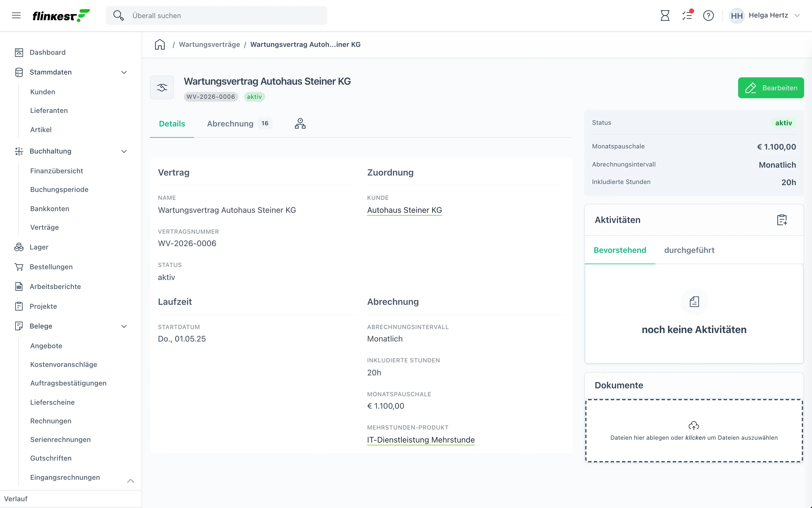Open the task checklist notification icon

coord(687,16)
